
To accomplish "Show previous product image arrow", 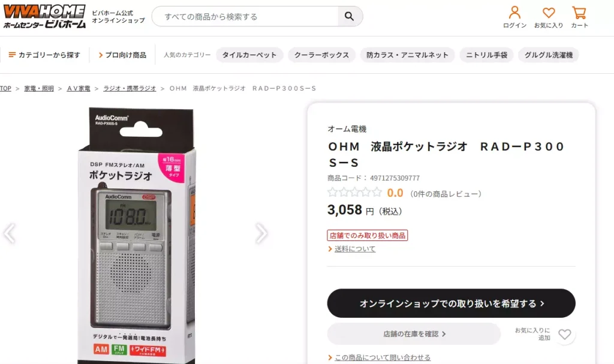I will 10,233.
